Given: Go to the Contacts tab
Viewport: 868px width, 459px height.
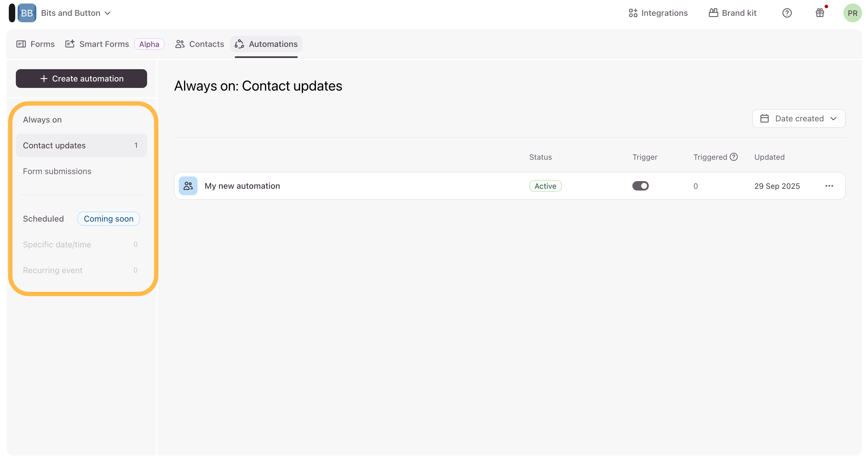Looking at the screenshot, I should pos(200,44).
